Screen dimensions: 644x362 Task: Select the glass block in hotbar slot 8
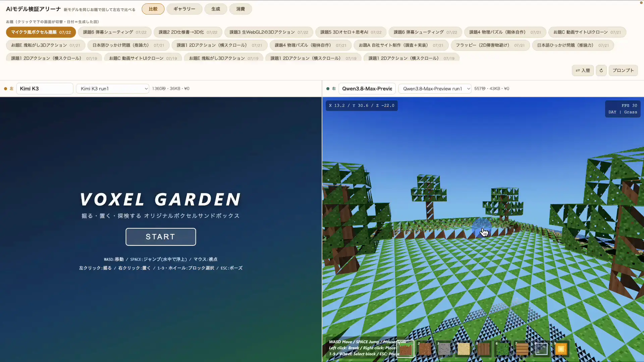(541, 349)
